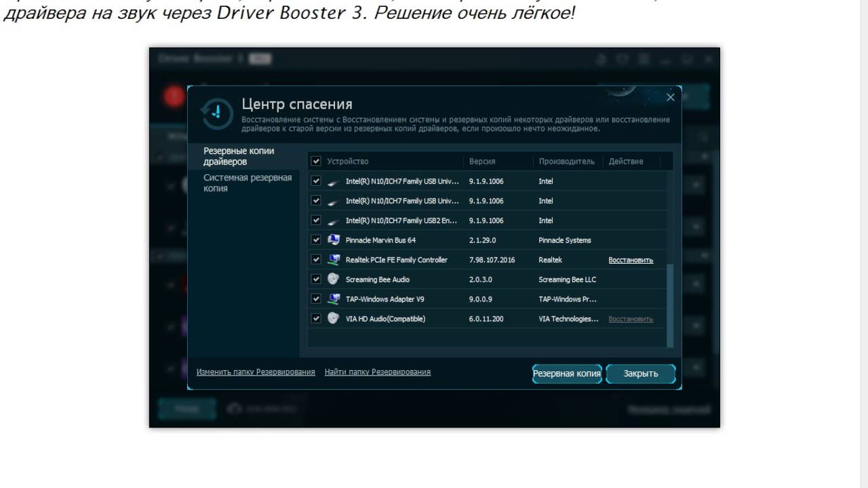Click the Производитель column header
Viewport: 868px width, 488px height.
(x=566, y=161)
